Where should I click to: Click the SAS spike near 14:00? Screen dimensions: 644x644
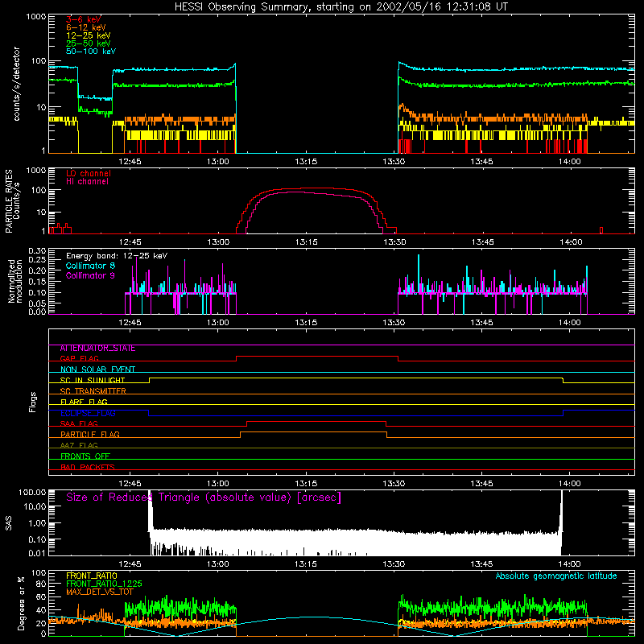coord(561,522)
